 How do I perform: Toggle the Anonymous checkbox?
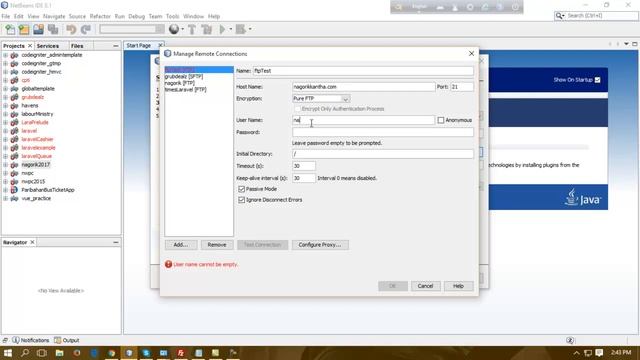point(441,120)
